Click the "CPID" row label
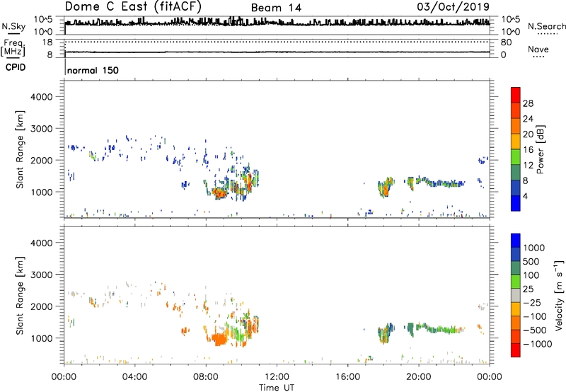566x392 pixels. coord(16,67)
